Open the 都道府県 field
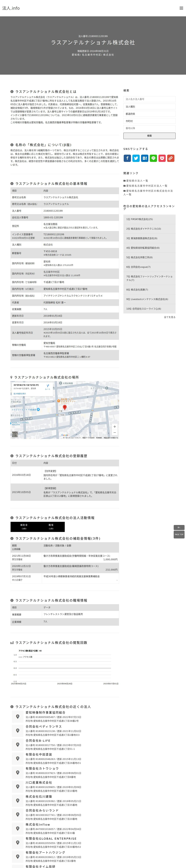This screenshot has height=868, width=186. click(149, 114)
